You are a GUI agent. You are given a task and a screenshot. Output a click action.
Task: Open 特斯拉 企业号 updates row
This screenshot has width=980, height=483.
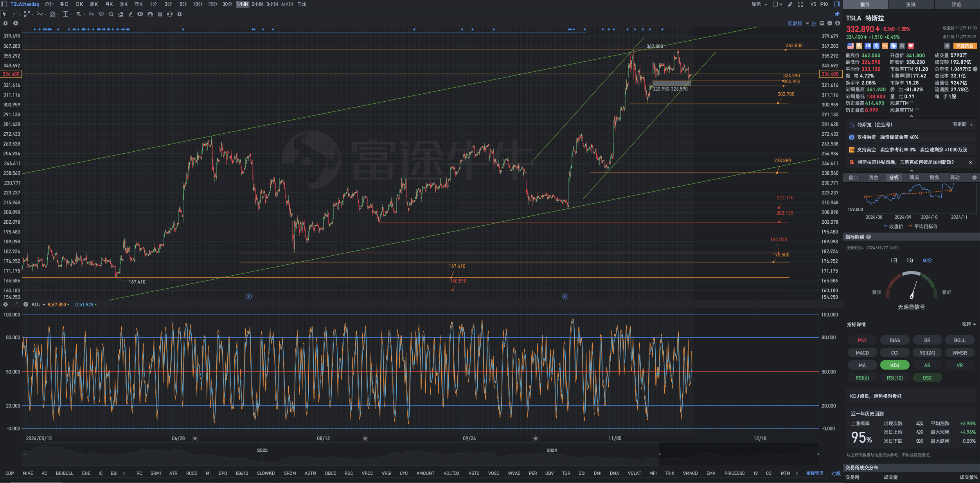click(x=911, y=125)
